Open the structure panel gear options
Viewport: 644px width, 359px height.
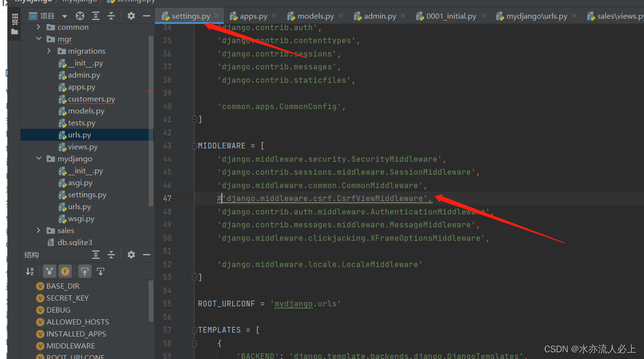(131, 255)
